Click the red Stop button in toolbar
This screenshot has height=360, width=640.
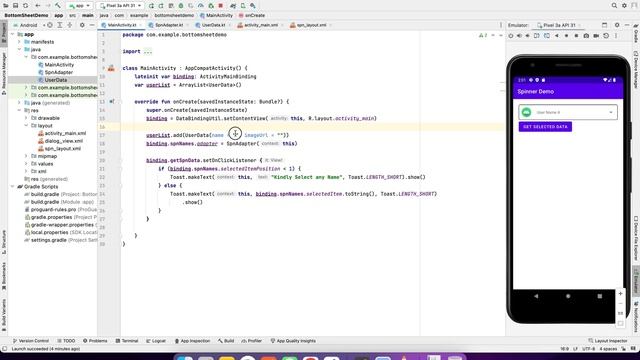coord(221,6)
